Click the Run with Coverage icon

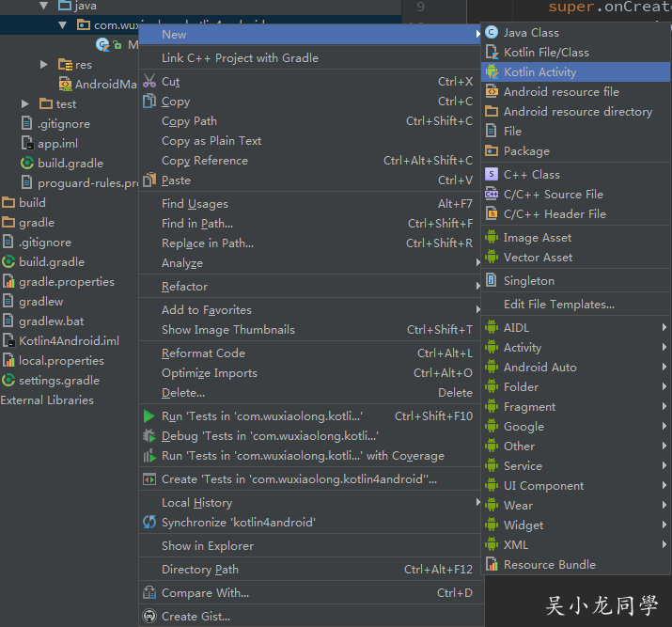click(149, 456)
